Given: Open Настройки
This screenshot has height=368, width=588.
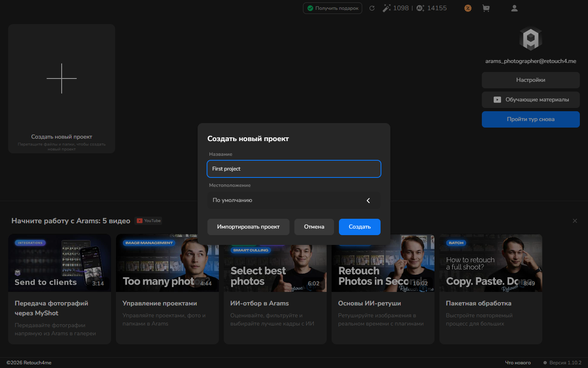Looking at the screenshot, I should pos(531,80).
